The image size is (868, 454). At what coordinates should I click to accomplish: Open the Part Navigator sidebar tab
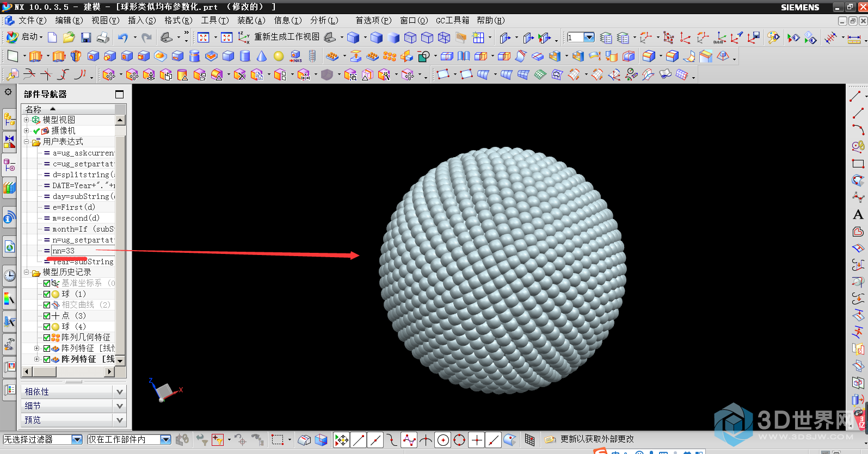coord(9,165)
